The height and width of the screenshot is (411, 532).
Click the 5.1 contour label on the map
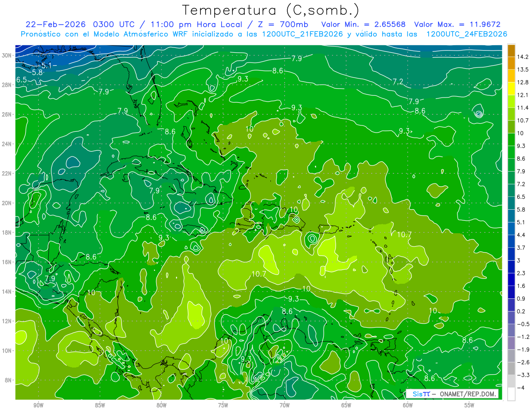pos(46,66)
